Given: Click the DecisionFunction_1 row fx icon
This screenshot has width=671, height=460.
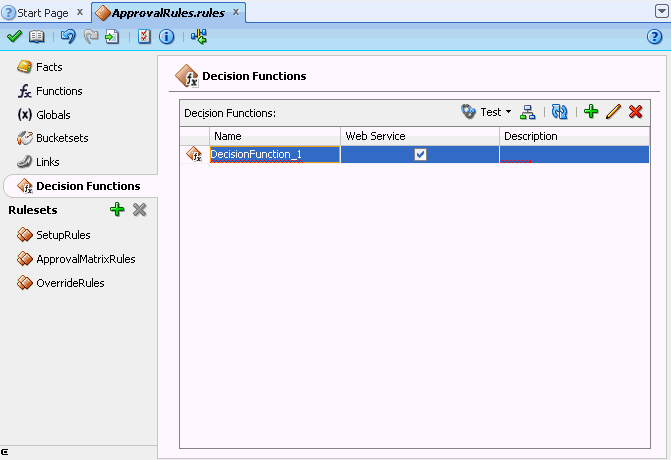Looking at the screenshot, I should (x=194, y=154).
